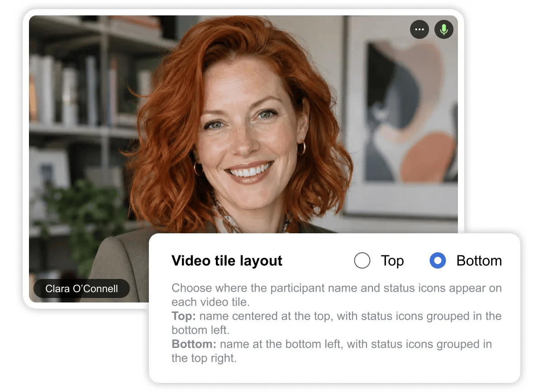Image resolution: width=543 pixels, height=392 pixels.
Task: Click the Video tile layout heading
Action: [x=227, y=261]
